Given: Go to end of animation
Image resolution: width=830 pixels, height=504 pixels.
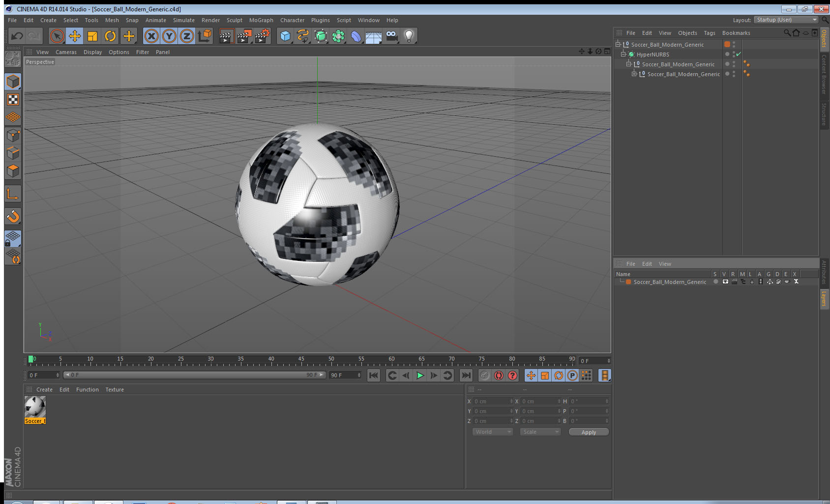Looking at the screenshot, I should click(466, 375).
